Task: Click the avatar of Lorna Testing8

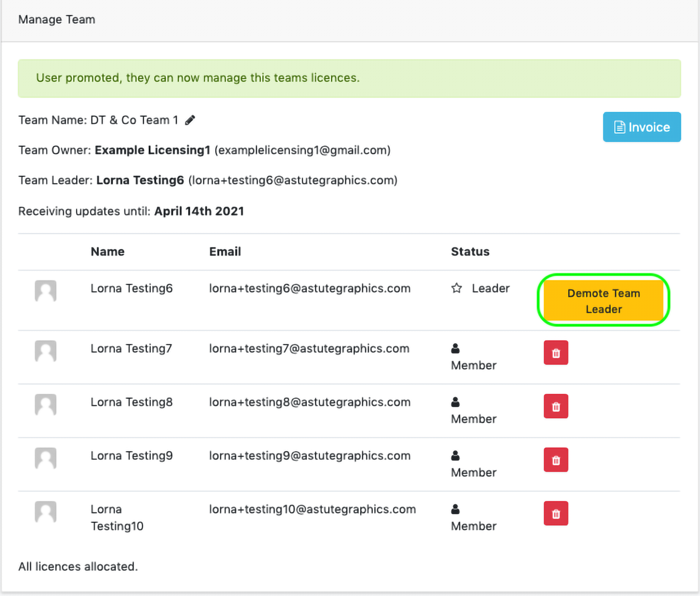Action: point(45,405)
